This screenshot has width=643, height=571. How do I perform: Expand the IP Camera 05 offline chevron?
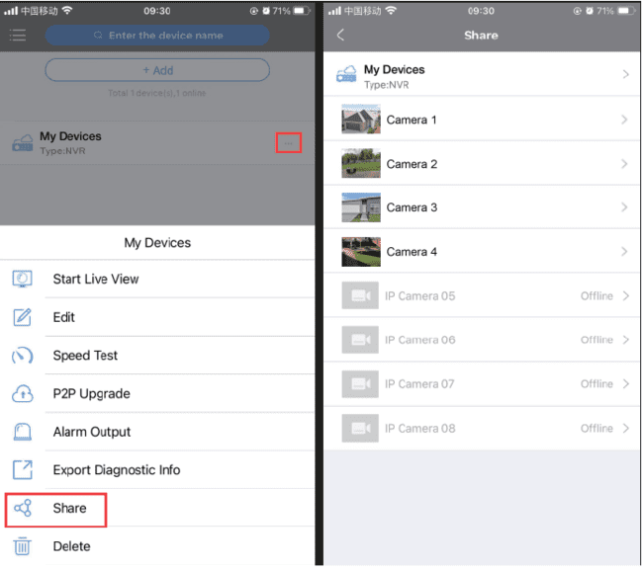[626, 296]
